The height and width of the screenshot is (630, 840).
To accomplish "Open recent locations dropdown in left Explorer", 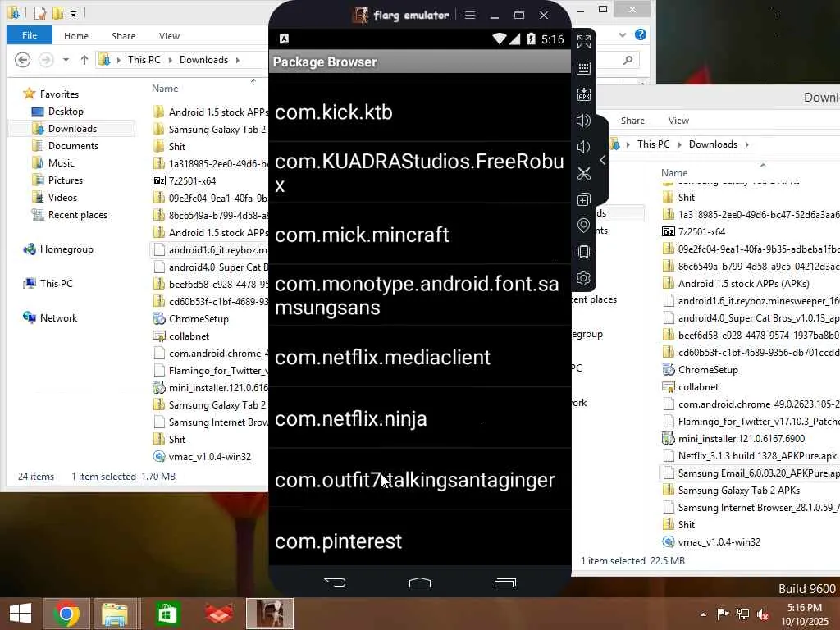I will pyautogui.click(x=66, y=60).
